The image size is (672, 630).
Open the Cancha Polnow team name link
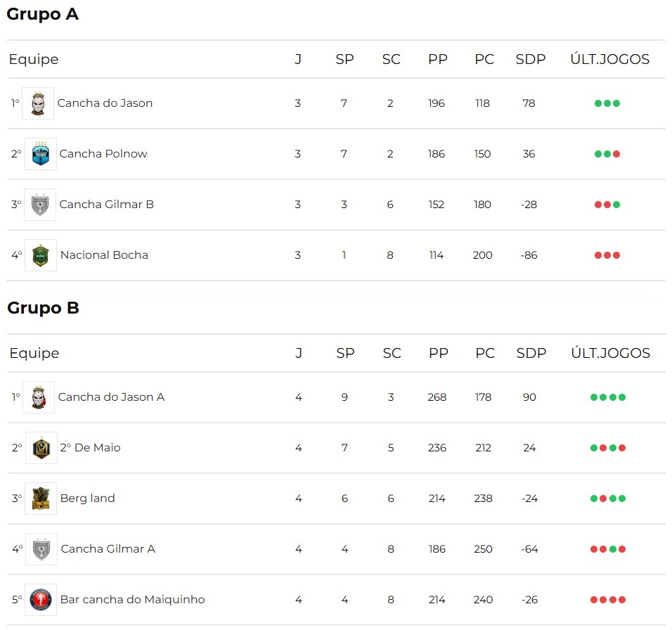tap(103, 154)
